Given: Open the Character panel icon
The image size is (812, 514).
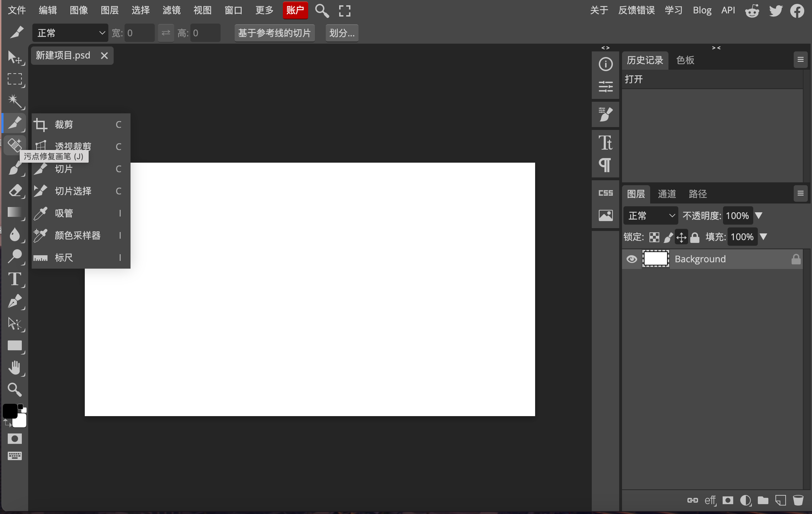Looking at the screenshot, I should click(x=605, y=143).
